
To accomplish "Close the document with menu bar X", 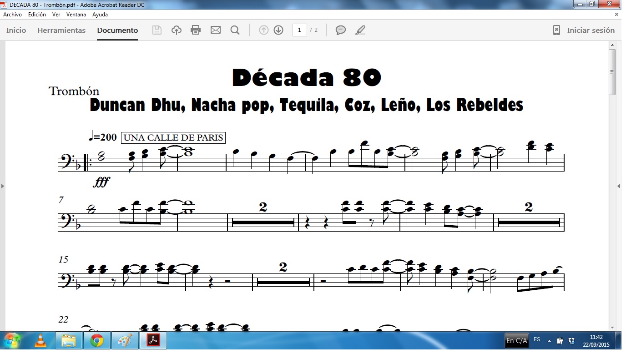I will point(617,15).
